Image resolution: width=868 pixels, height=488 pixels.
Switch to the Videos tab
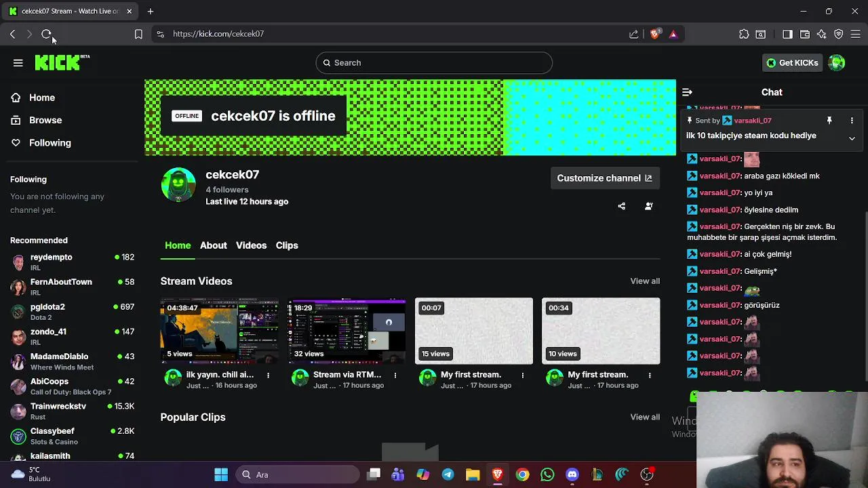251,245
